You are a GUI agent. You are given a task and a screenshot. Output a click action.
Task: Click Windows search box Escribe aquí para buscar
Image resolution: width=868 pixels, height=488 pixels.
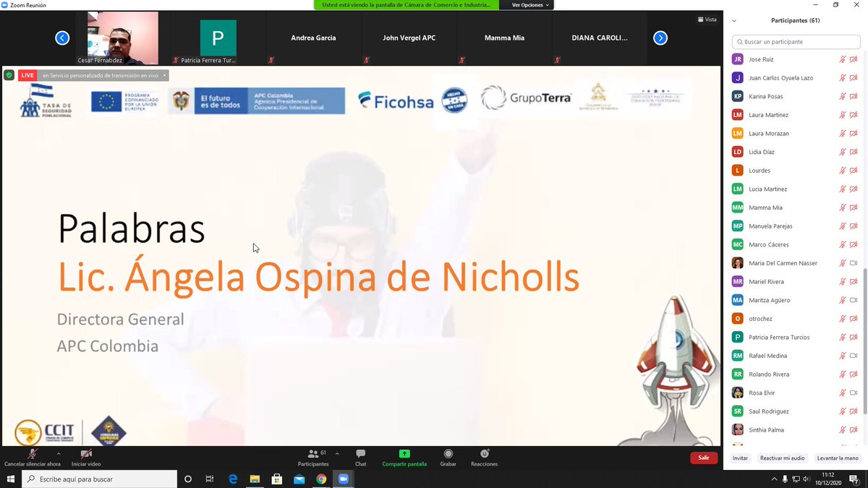(x=99, y=479)
